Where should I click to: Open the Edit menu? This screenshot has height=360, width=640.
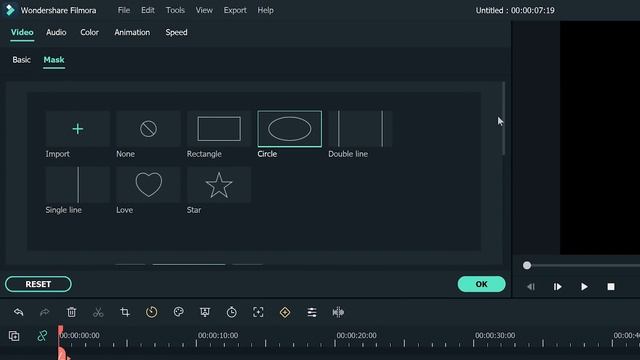click(148, 10)
